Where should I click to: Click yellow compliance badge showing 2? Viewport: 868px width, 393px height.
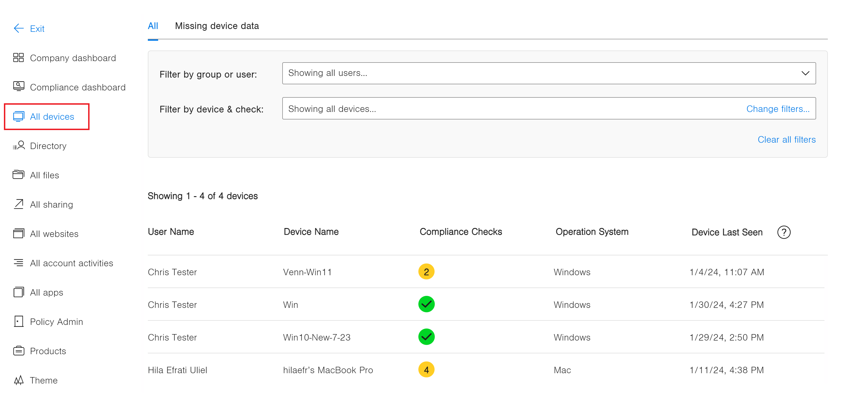[x=426, y=272]
